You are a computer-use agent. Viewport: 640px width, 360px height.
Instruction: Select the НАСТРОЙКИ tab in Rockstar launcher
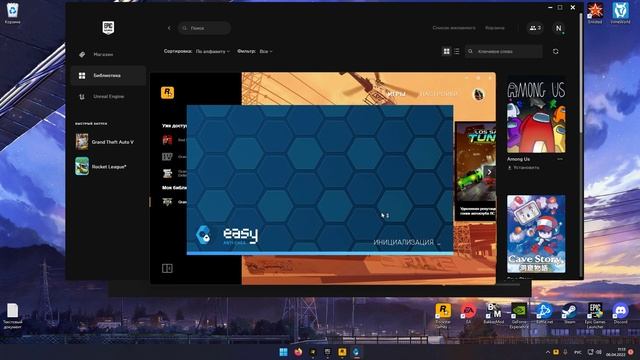439,94
